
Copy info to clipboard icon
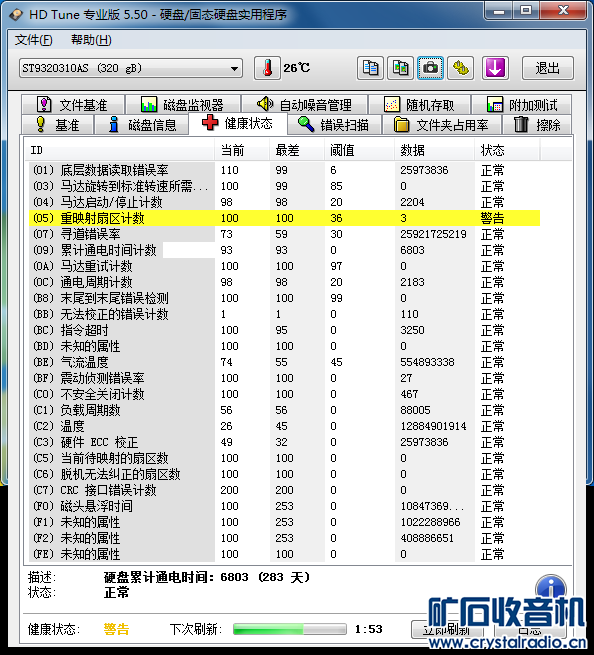[x=370, y=68]
